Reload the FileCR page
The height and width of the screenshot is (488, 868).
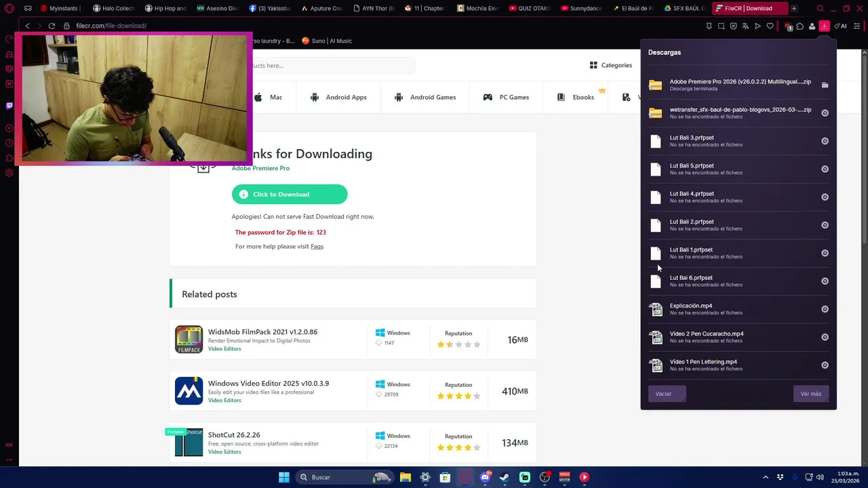point(52,26)
